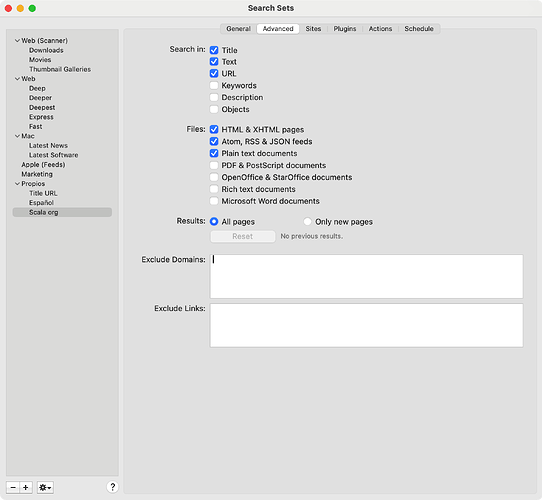This screenshot has height=500, width=542.
Task: Enable PDF & PostScript documents checkbox
Action: click(214, 165)
